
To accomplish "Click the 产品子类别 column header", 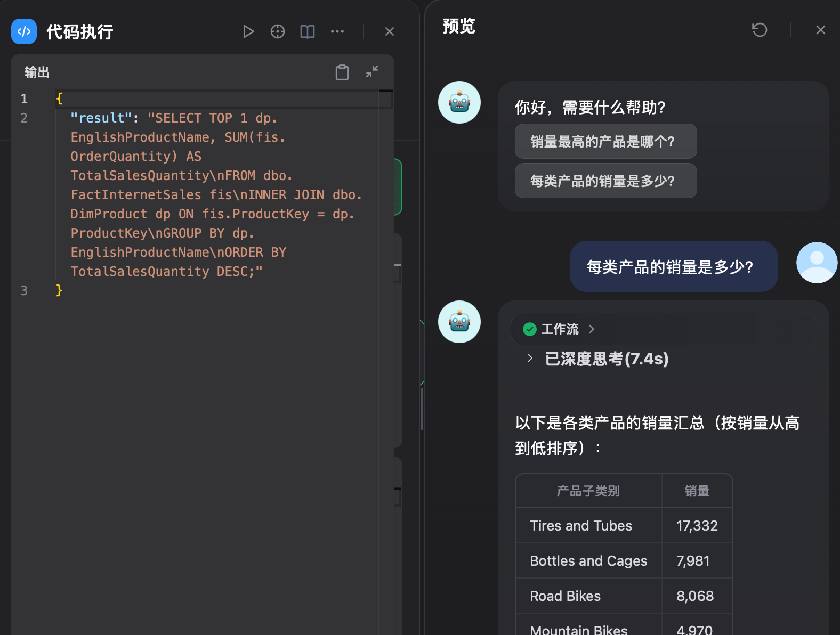I will [588, 491].
